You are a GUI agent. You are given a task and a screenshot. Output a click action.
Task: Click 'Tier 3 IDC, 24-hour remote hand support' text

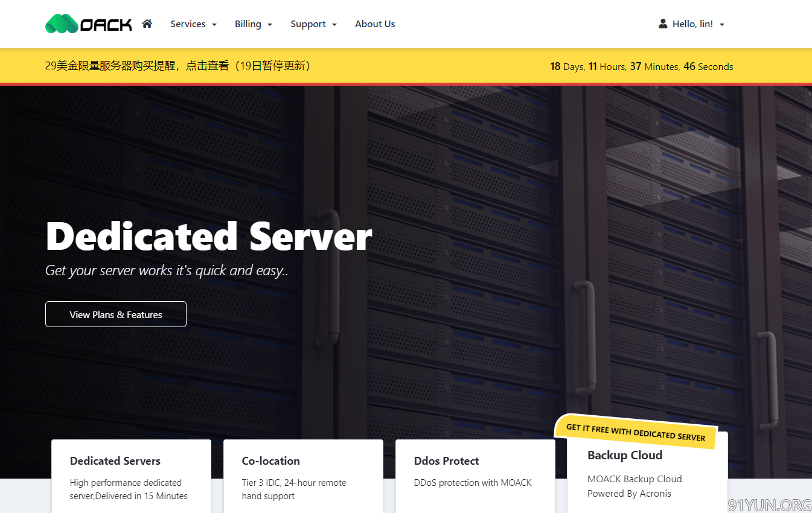(x=294, y=489)
